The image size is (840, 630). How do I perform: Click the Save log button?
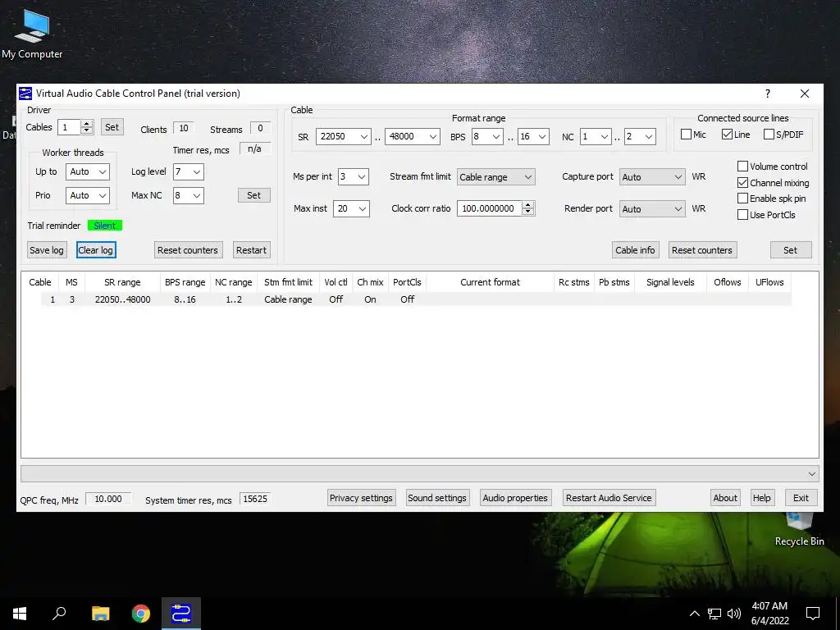47,250
